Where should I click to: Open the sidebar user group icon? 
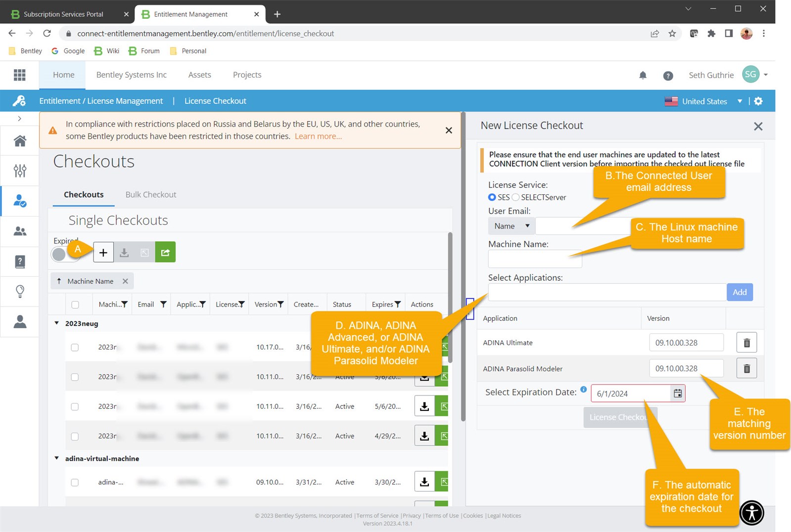20,231
